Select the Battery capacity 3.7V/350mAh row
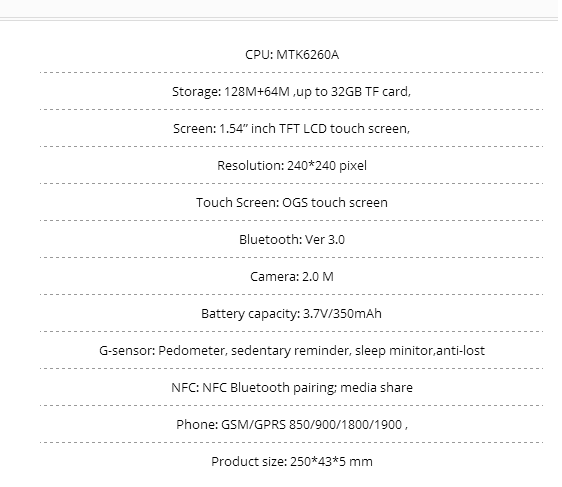The width and height of the screenshot is (562, 487). pos(291,314)
